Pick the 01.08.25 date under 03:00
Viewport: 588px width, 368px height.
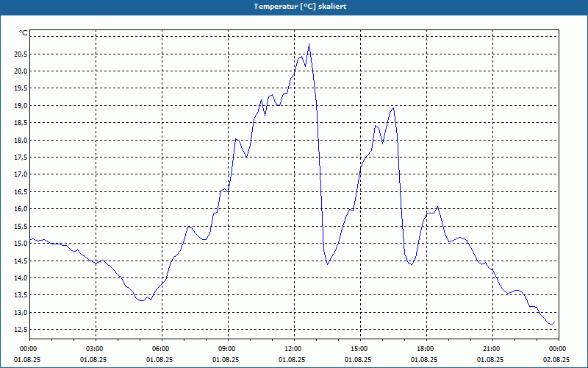[93, 360]
